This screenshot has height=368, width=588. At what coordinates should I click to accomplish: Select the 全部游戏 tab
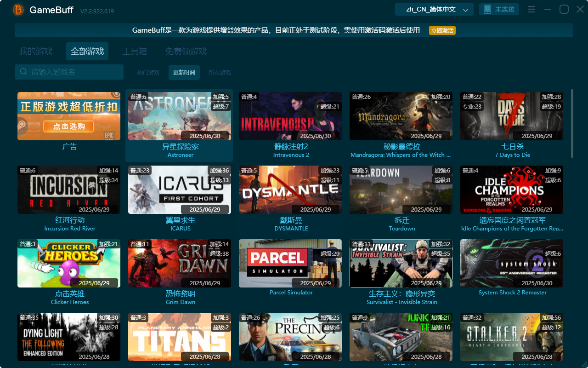click(x=87, y=52)
